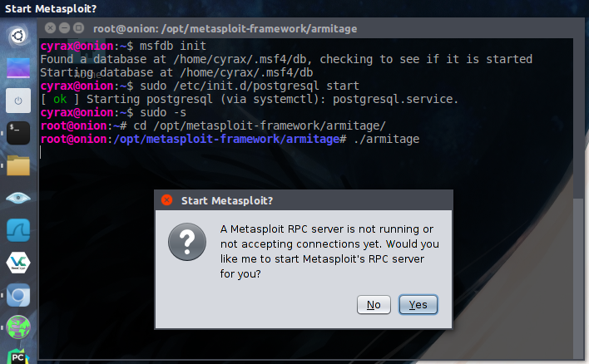Open the Files manager in the dock
This screenshot has width=589, height=364.
(x=18, y=165)
